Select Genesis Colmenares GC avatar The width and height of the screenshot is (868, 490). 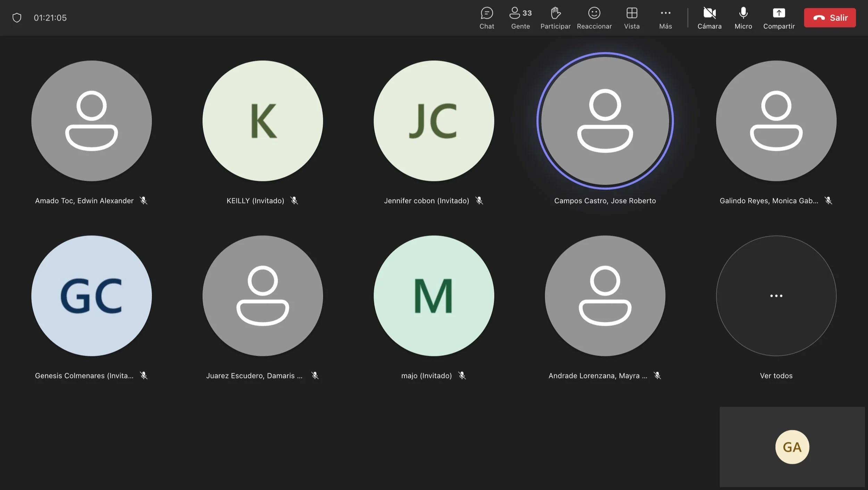(x=91, y=296)
